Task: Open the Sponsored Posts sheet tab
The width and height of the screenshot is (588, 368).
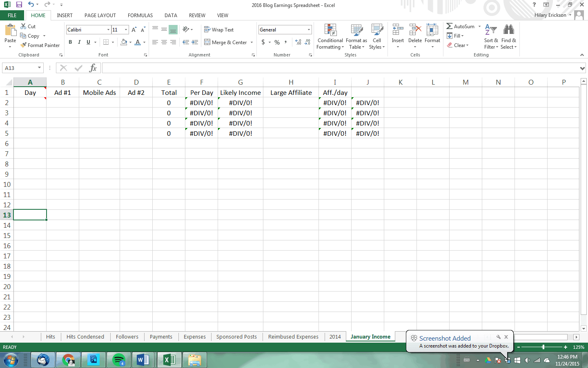Action: [x=236, y=337]
